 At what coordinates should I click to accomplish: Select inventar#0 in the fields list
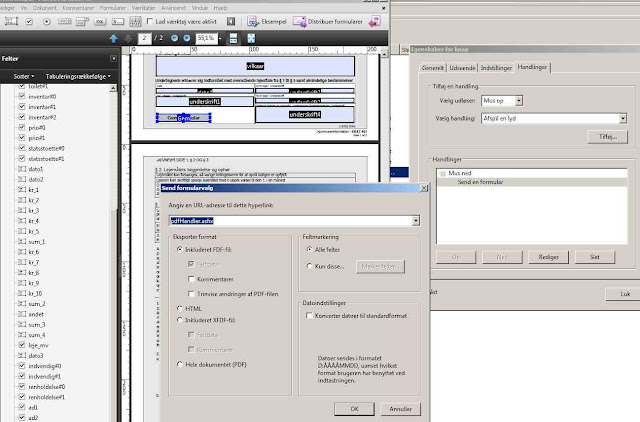[42, 96]
